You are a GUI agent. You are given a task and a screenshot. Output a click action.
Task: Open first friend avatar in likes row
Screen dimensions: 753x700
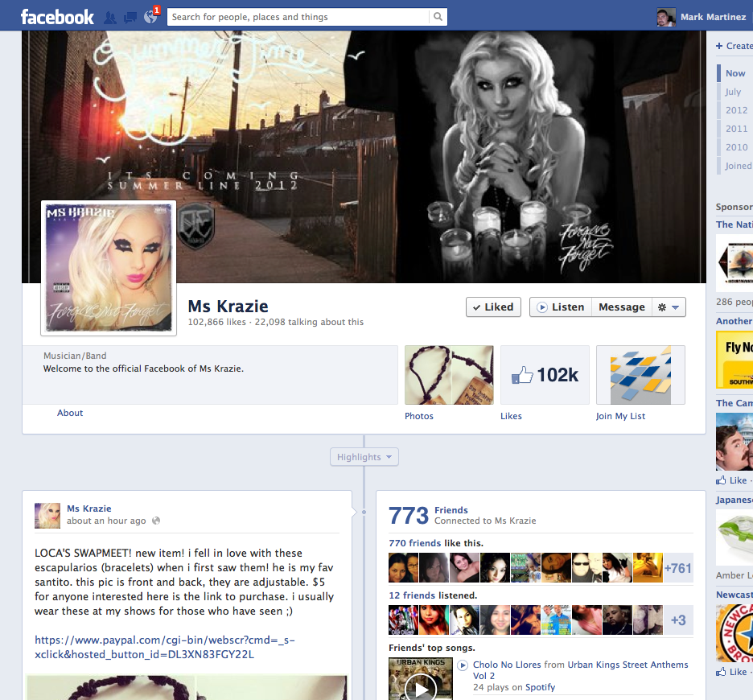coord(403,568)
